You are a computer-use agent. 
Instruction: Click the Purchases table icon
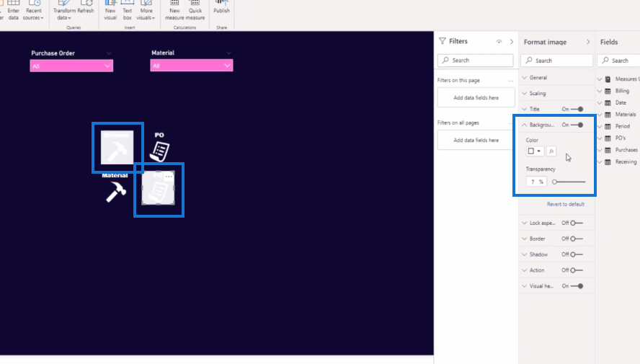click(608, 150)
